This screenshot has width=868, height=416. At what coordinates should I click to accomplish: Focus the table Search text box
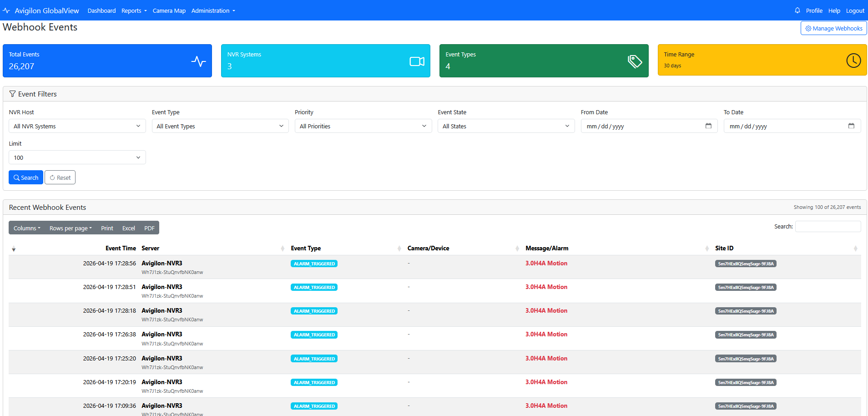click(828, 226)
